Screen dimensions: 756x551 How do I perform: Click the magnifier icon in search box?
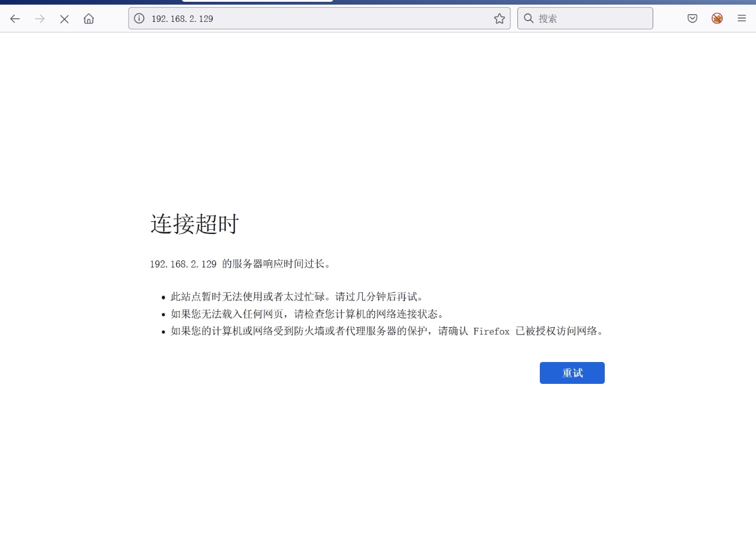point(529,18)
